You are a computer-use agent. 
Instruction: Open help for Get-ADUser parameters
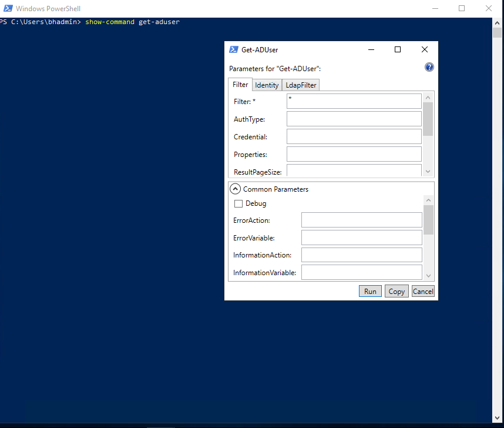click(x=429, y=67)
